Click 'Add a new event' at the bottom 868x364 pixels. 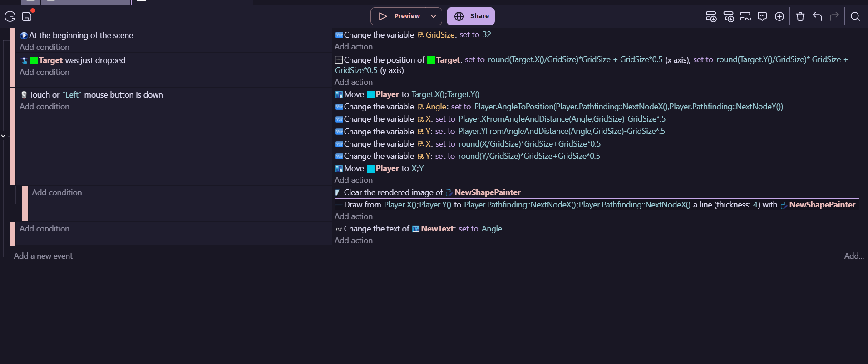click(x=43, y=256)
